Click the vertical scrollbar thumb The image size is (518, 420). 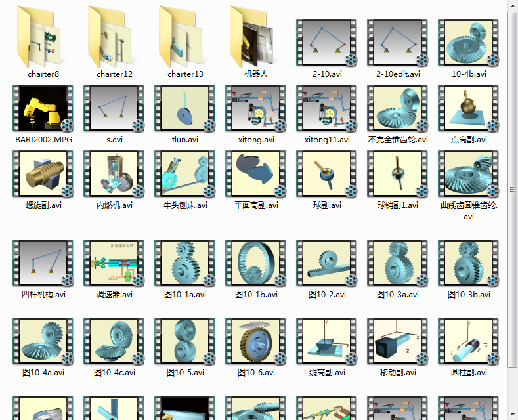point(512,189)
